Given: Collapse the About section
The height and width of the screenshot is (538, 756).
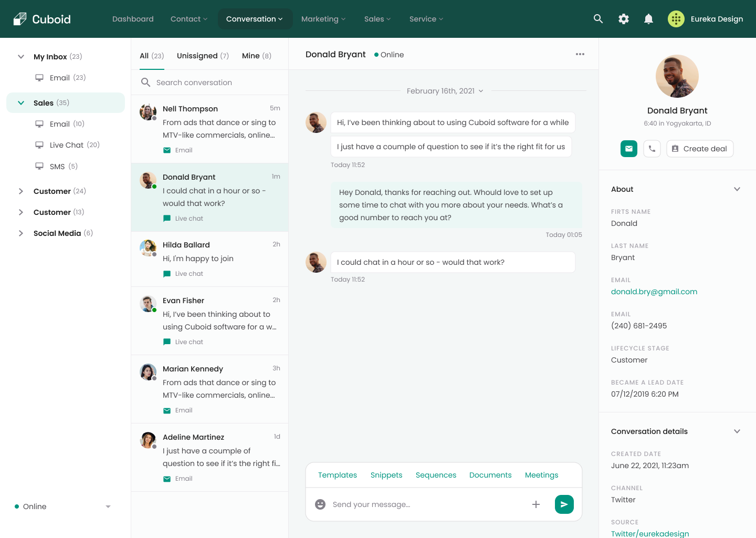Looking at the screenshot, I should tap(737, 189).
